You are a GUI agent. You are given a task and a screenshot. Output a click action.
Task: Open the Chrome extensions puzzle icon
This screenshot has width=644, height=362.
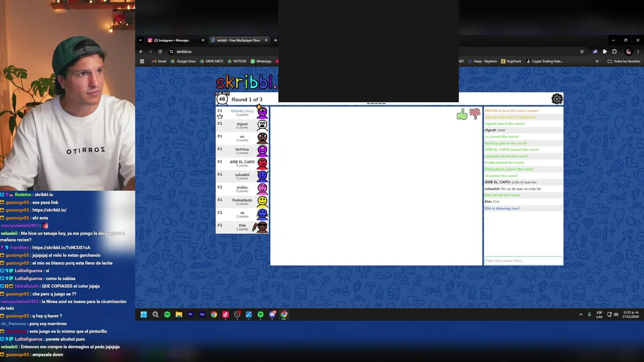[x=614, y=51]
